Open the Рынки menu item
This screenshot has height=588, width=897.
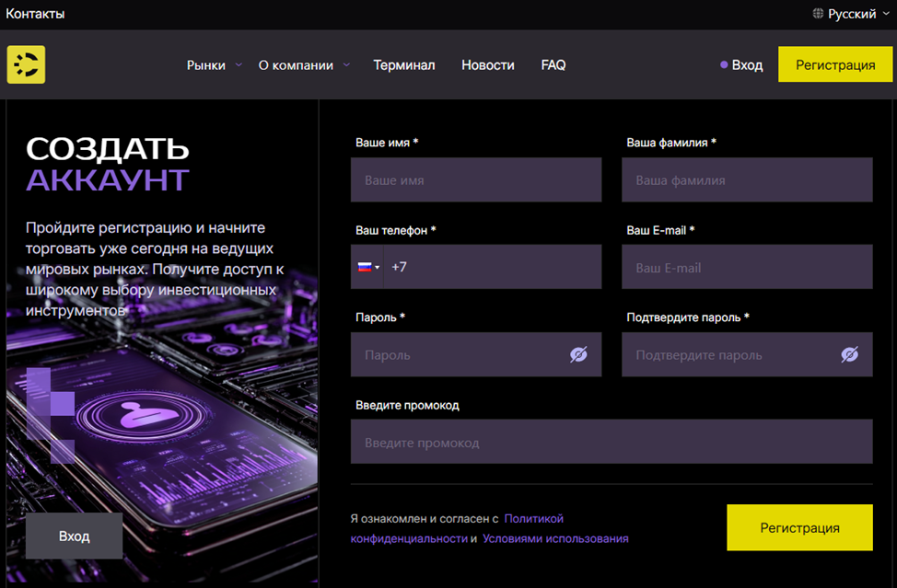(206, 65)
